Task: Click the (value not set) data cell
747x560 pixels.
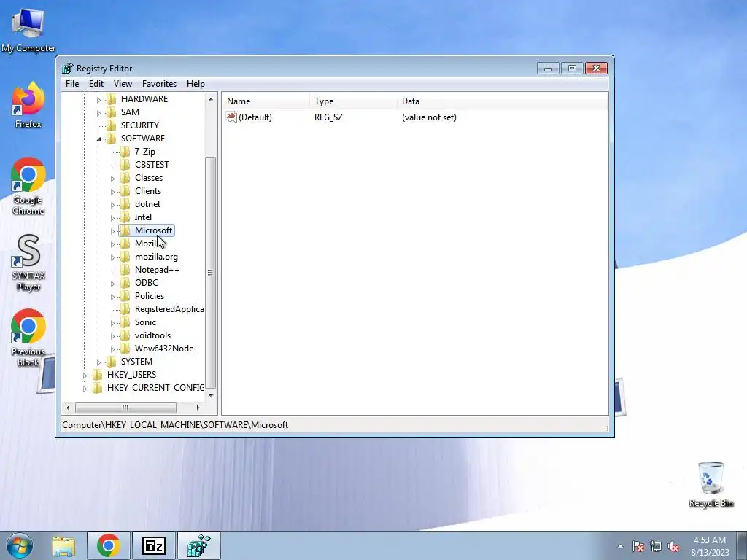Action: [x=429, y=117]
